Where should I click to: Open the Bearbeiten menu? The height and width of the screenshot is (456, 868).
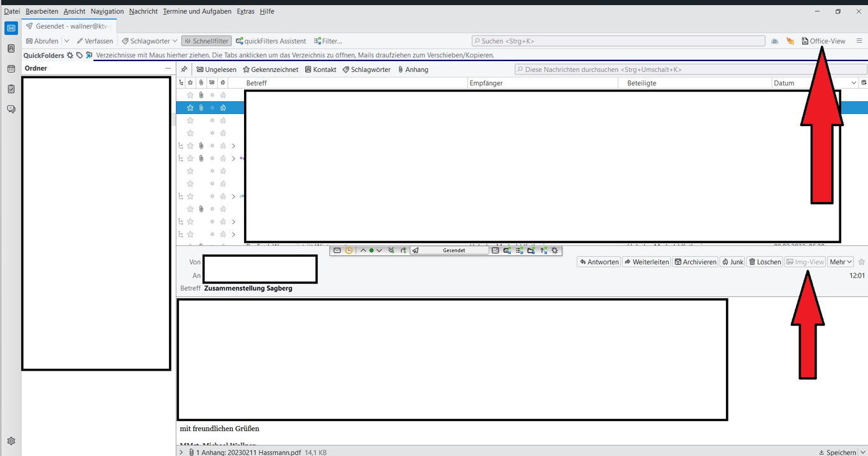coord(42,11)
